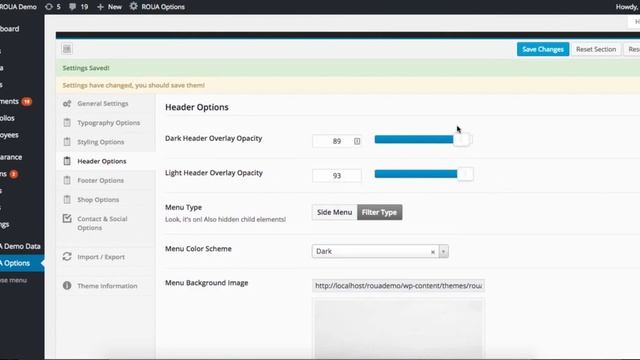Image resolution: width=640 pixels, height=360 pixels.
Task: Click the plus New icon in admin bar
Action: [100, 7]
